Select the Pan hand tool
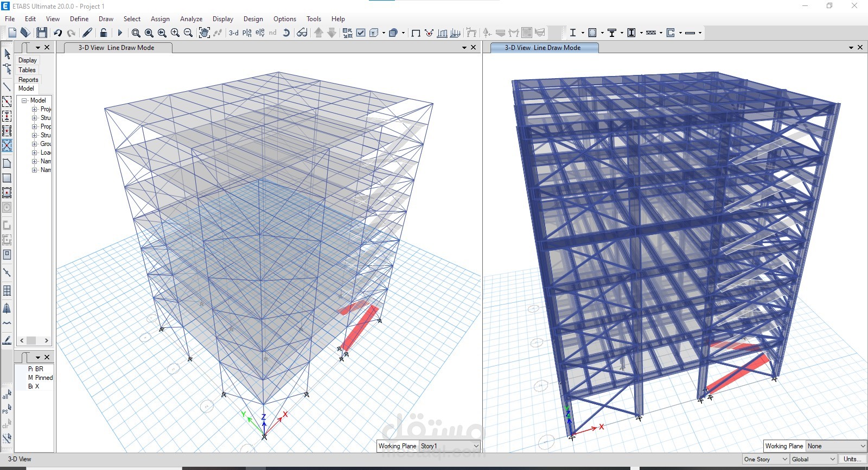868x470 pixels. 204,33
